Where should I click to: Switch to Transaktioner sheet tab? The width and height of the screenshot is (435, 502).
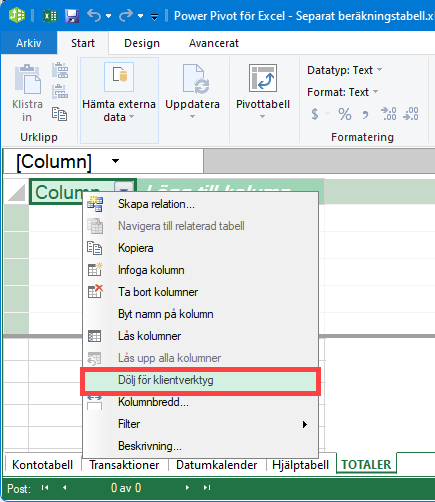click(124, 465)
